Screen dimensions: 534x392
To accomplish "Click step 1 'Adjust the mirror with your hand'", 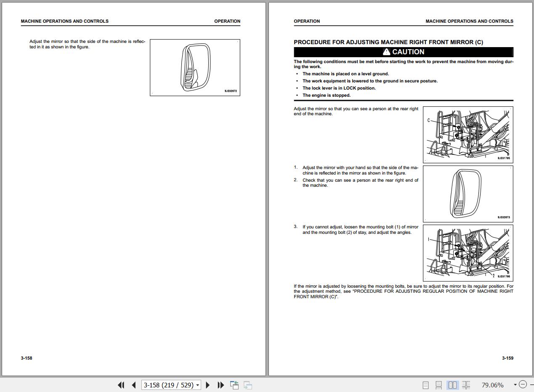I will [x=360, y=170].
